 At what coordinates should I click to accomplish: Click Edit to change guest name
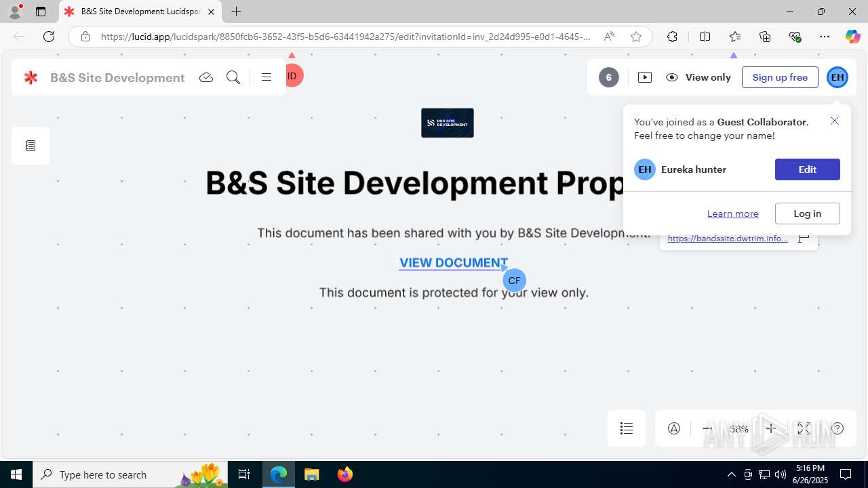click(x=807, y=169)
